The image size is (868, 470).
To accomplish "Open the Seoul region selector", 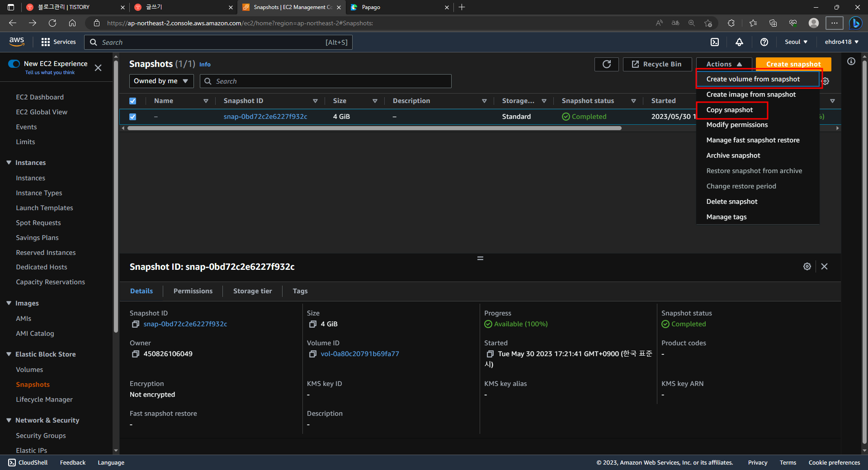I will tap(796, 42).
